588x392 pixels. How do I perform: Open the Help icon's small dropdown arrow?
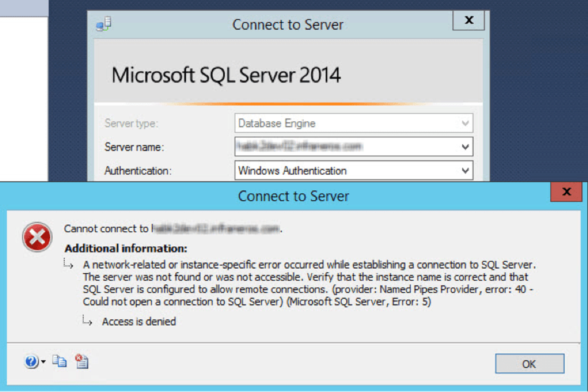pyautogui.click(x=43, y=362)
